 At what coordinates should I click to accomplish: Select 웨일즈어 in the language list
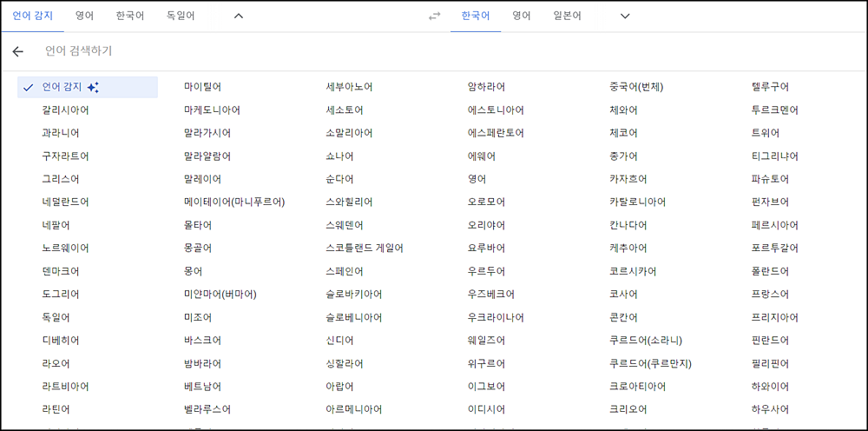[487, 340]
